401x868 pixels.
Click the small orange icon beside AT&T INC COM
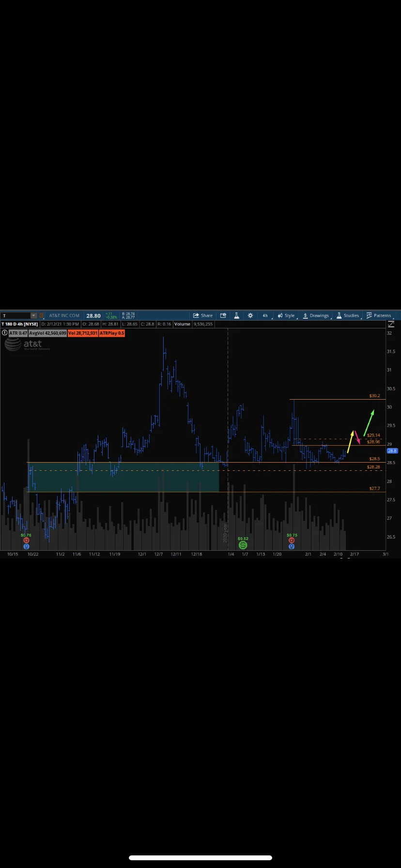(x=42, y=315)
